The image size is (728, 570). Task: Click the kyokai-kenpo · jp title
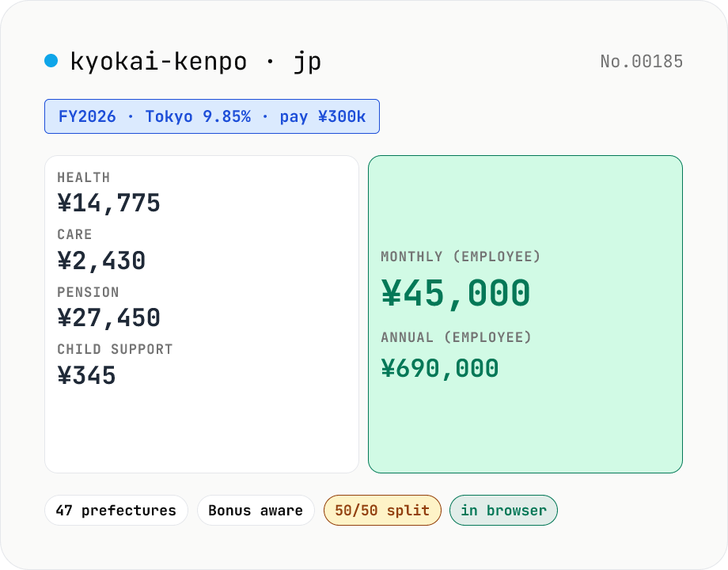click(195, 62)
